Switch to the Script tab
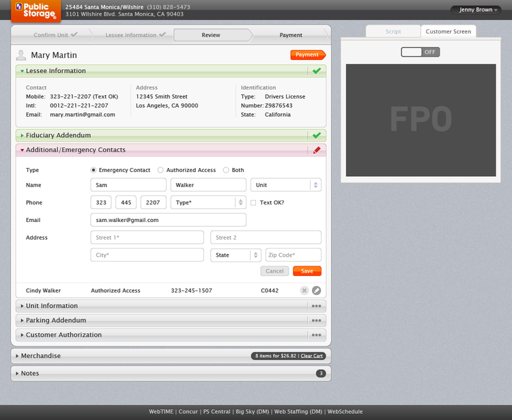Image resolution: width=512 pixels, height=420 pixels. click(x=393, y=31)
